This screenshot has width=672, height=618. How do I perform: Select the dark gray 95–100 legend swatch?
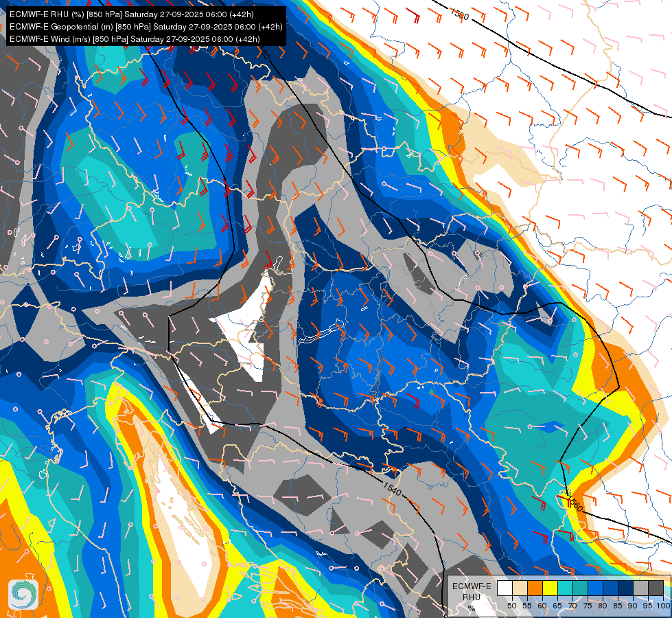(x=656, y=588)
